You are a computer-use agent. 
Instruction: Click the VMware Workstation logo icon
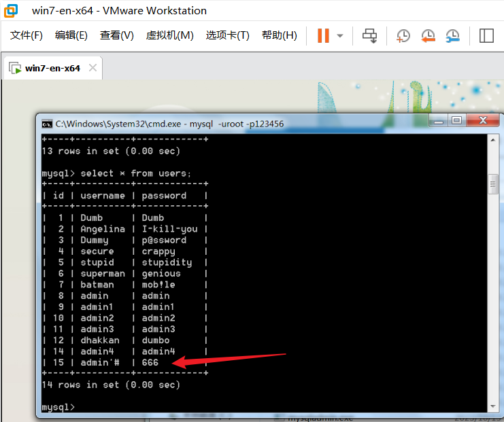(x=11, y=11)
